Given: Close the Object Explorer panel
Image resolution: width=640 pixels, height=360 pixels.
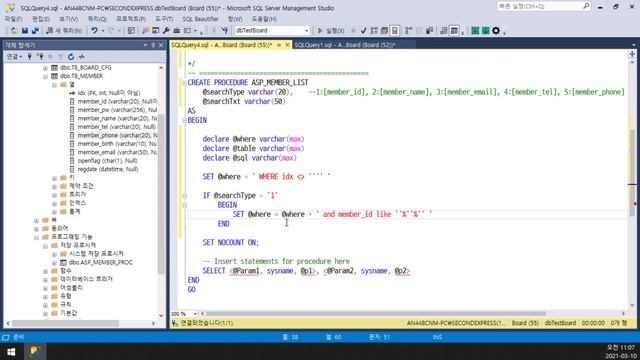Looking at the screenshot, I should tap(161, 45).
